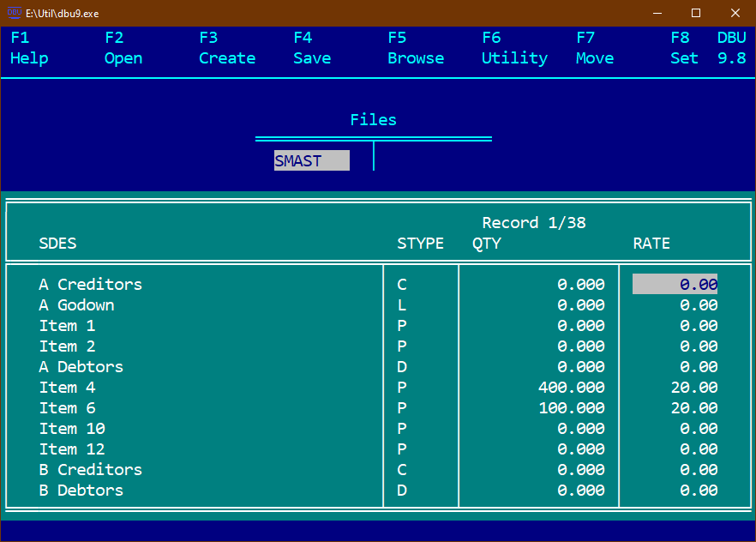This screenshot has width=756, height=542.
Task: Click the Item 4 quantity value 400.000
Action: click(571, 388)
